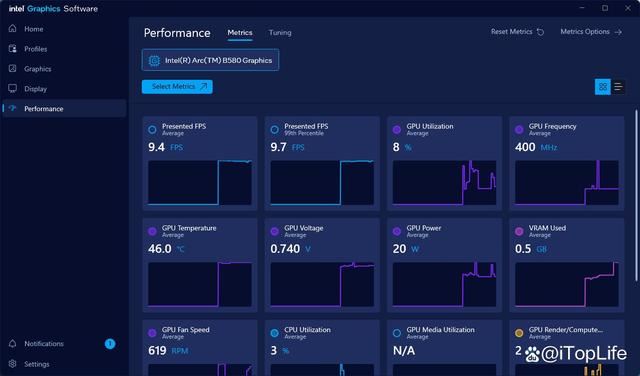Open the Graphics sidebar icon

13,69
